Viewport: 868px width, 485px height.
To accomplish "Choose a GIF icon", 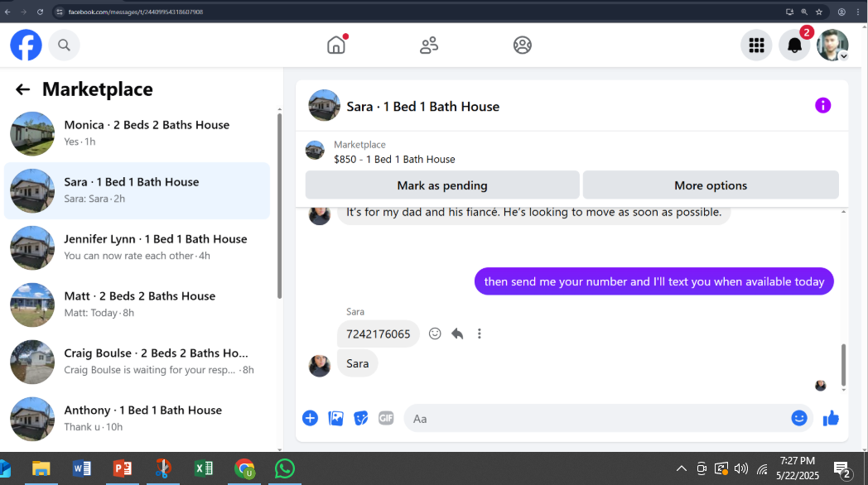I will point(386,418).
